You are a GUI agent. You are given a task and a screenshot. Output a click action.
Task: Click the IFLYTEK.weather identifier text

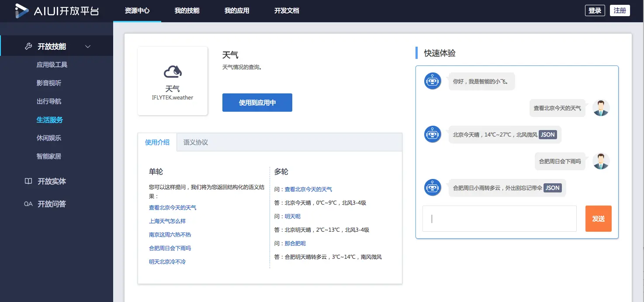click(x=173, y=98)
